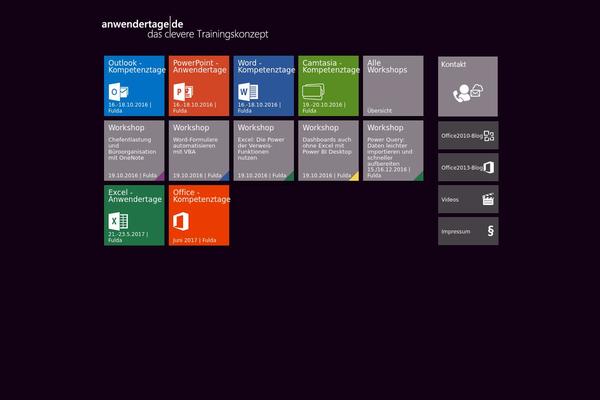Open the Outlook-Kompetenztage tile title
Screen dimensions: 600x400
pyautogui.click(x=137, y=66)
